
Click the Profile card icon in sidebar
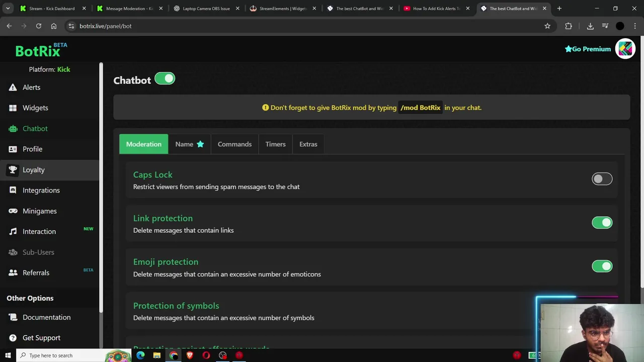click(x=13, y=149)
